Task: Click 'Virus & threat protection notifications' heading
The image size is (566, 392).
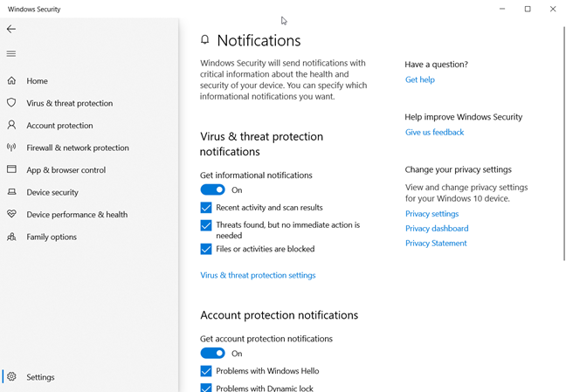Action: pos(261,144)
